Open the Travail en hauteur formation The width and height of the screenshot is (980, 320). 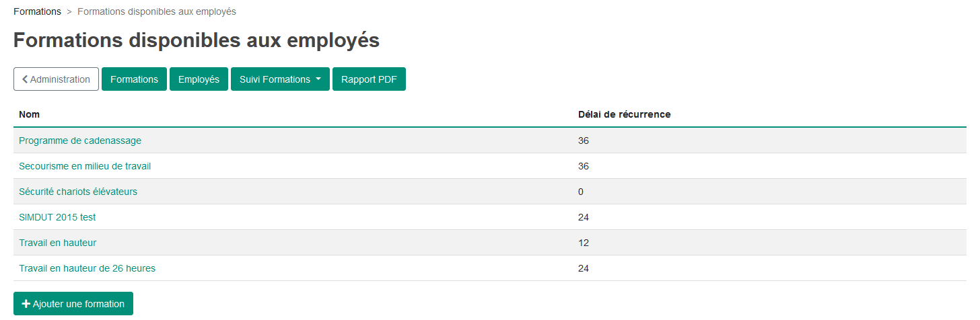(63, 243)
